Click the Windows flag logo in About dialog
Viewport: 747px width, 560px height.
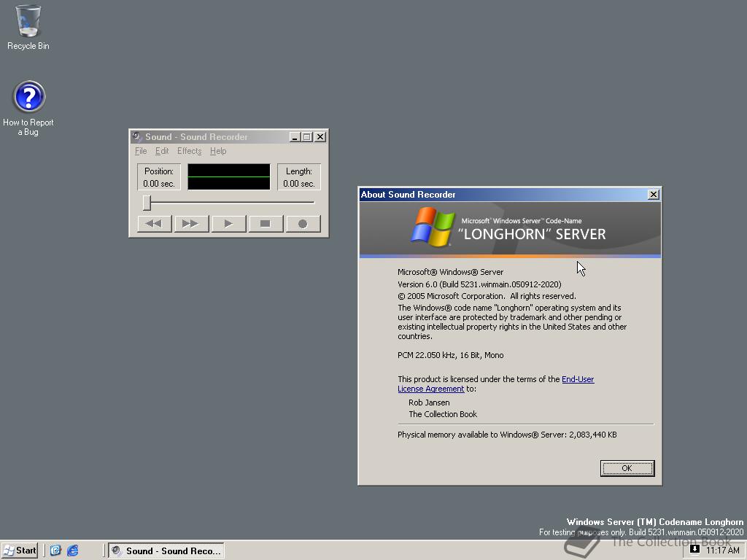pos(433,227)
